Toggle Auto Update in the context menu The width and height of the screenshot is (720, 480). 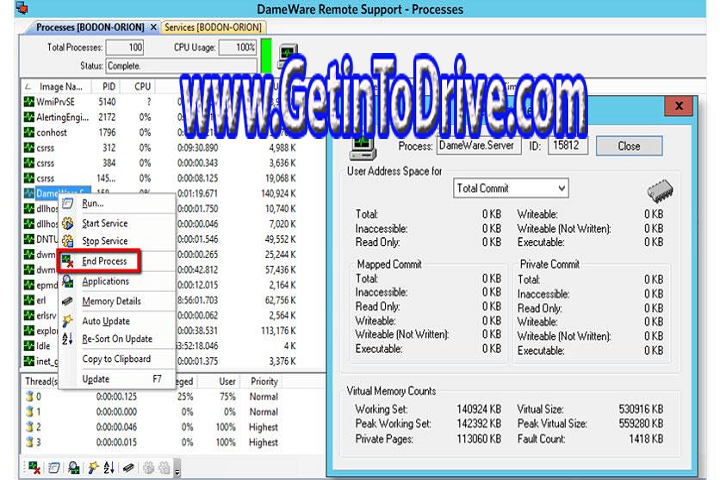click(118, 321)
